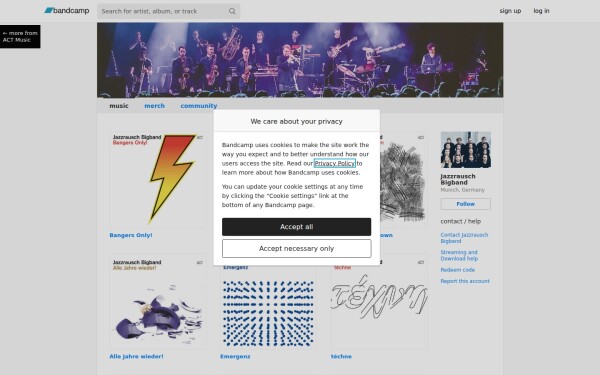Click the Jazzrausch Bigband artist name in the sidebar
The width and height of the screenshot is (600, 375).
click(458, 179)
